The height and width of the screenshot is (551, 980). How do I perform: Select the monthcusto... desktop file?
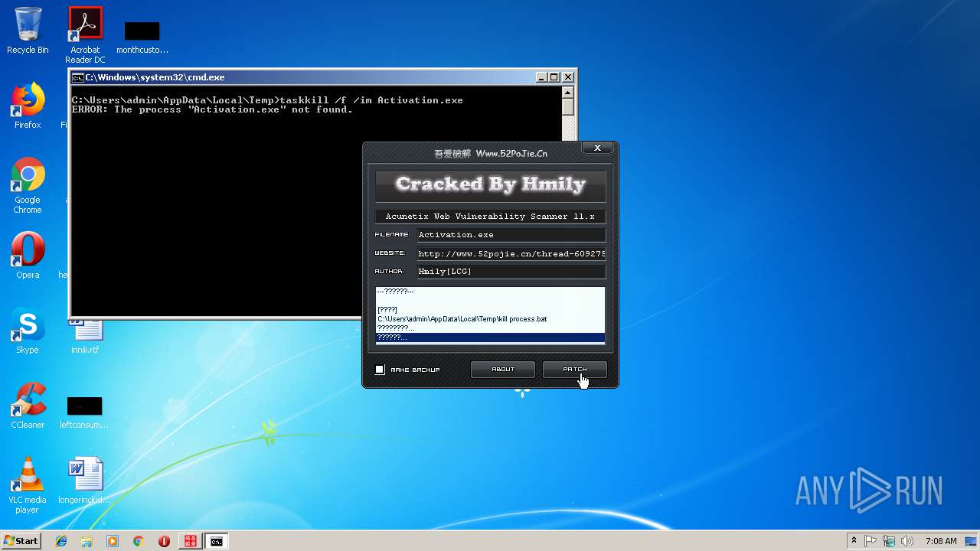142,37
